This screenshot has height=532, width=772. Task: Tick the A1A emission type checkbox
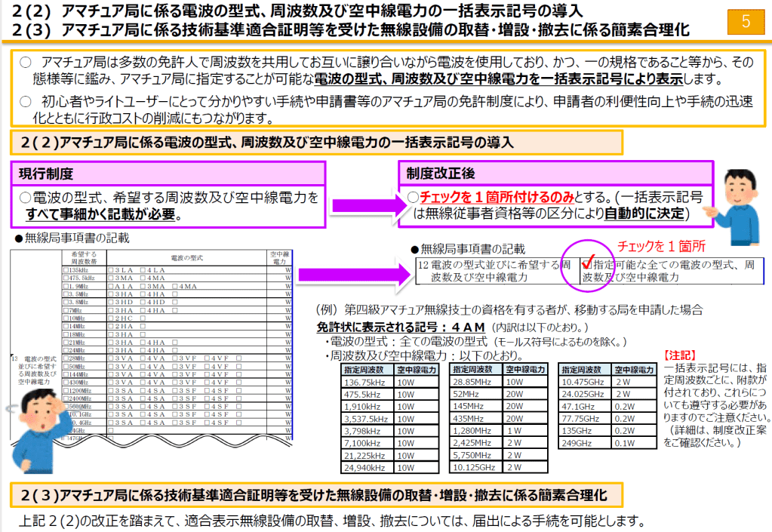click(111, 287)
